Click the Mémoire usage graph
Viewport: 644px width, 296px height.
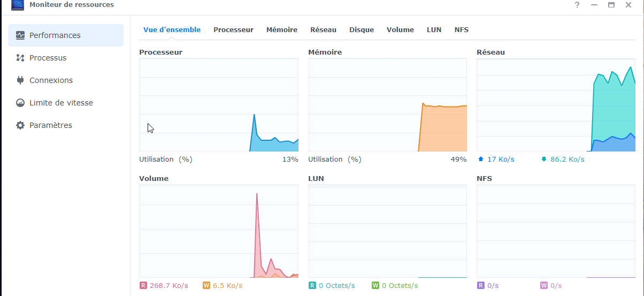click(387, 105)
